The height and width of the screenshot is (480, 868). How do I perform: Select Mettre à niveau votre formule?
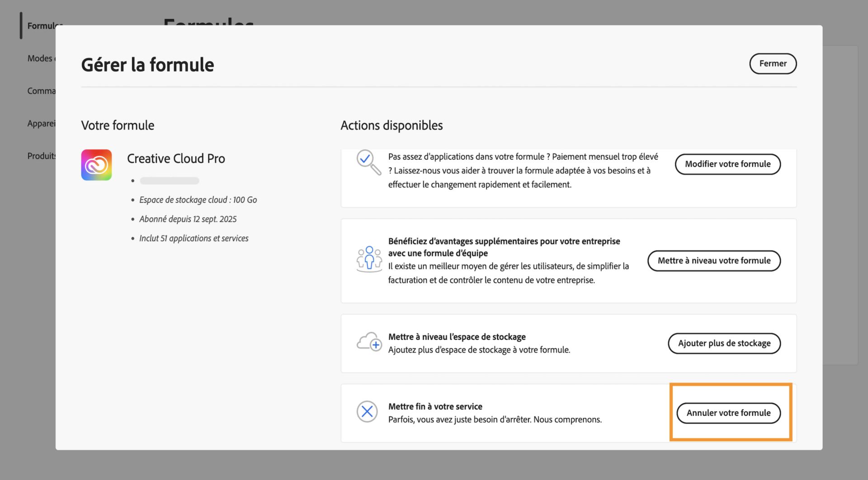714,261
